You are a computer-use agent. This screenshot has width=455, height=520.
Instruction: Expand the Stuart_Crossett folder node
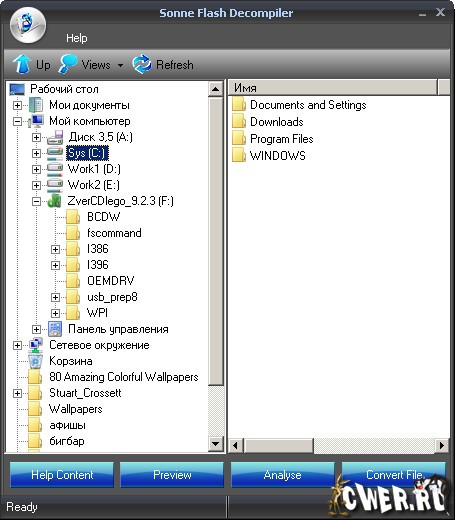[x=17, y=393]
